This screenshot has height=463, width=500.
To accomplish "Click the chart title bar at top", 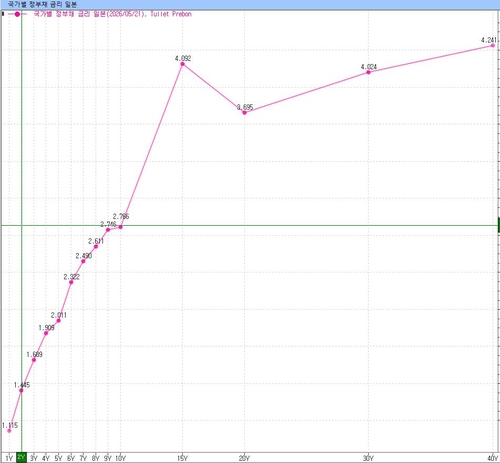I will coord(250,4).
